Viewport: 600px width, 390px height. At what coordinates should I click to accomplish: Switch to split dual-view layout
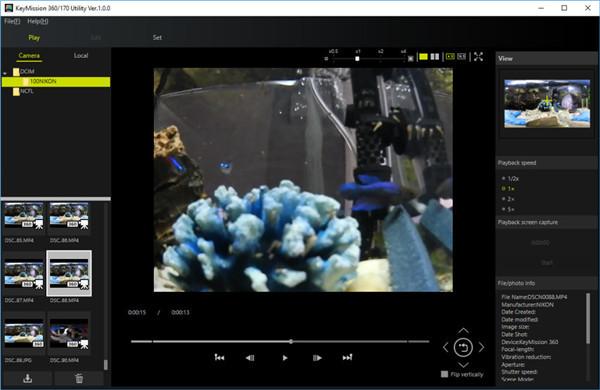tap(435, 57)
